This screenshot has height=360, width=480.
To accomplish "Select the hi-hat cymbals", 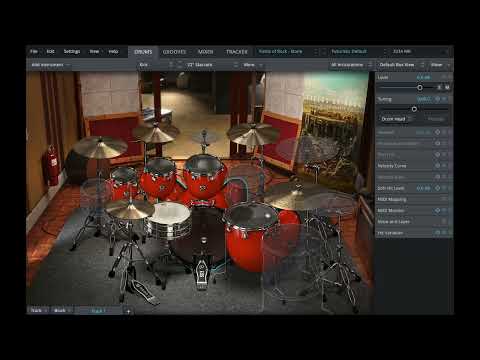I will 129,209.
